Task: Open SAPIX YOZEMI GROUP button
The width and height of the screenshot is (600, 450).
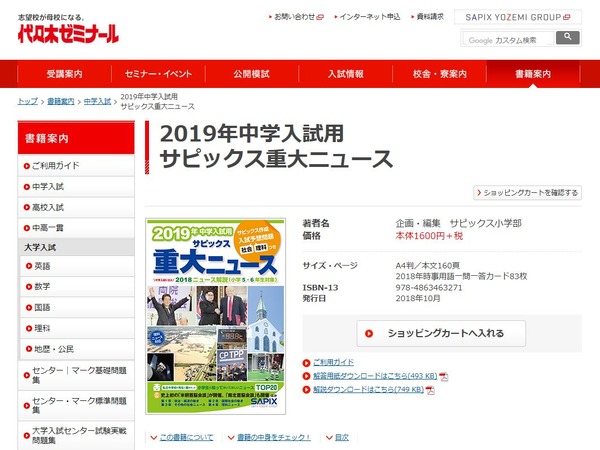Action: click(518, 17)
